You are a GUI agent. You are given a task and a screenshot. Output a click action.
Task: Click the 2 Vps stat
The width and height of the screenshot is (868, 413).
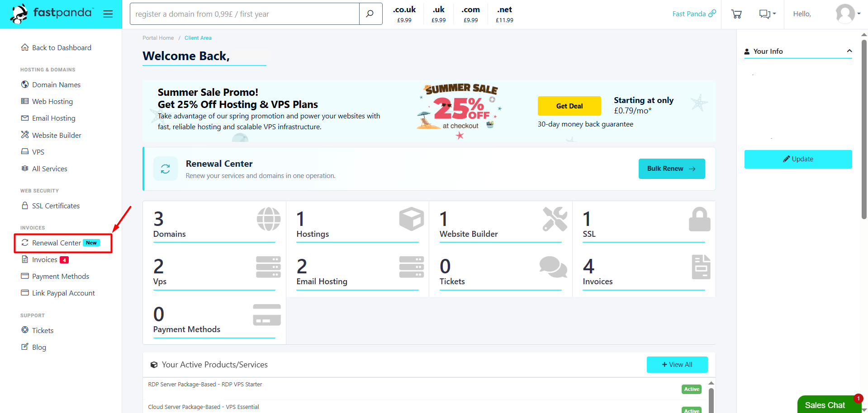[214, 272]
